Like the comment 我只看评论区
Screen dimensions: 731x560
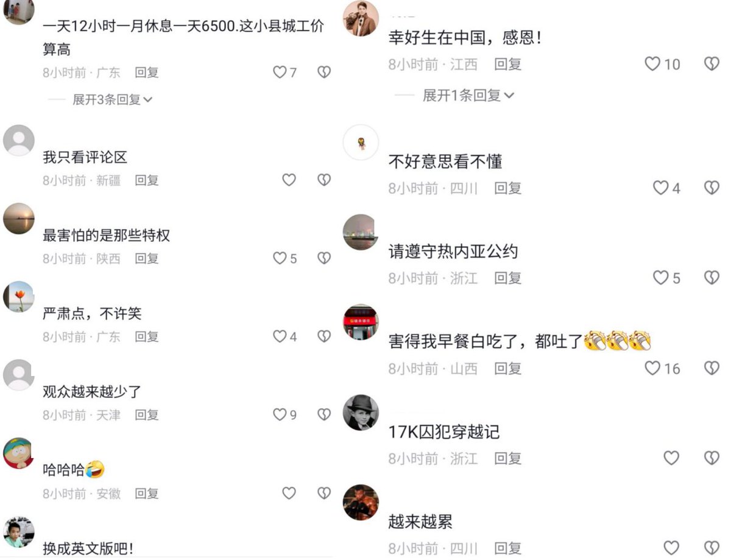pyautogui.click(x=289, y=180)
